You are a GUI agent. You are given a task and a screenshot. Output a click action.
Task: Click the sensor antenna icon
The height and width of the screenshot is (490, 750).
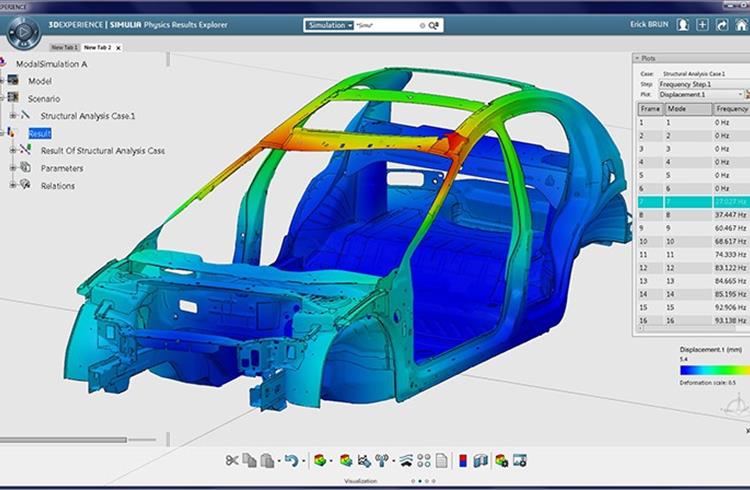[x=382, y=460]
